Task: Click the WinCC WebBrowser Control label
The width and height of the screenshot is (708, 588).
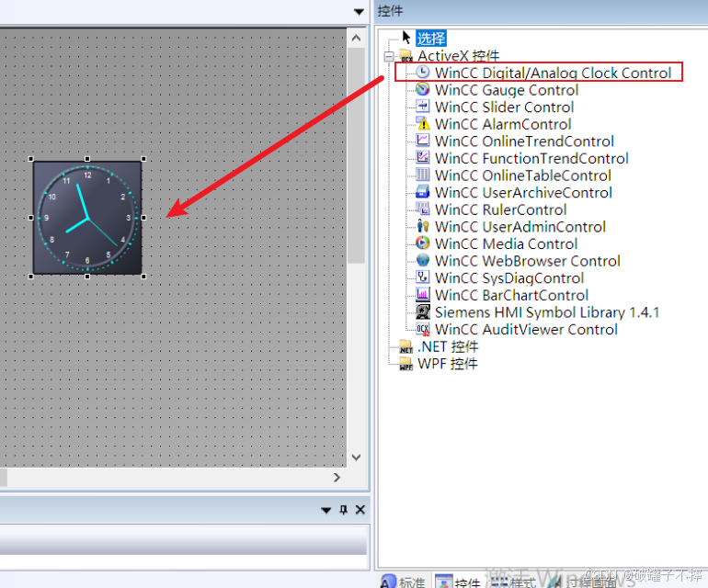Action: [x=528, y=260]
